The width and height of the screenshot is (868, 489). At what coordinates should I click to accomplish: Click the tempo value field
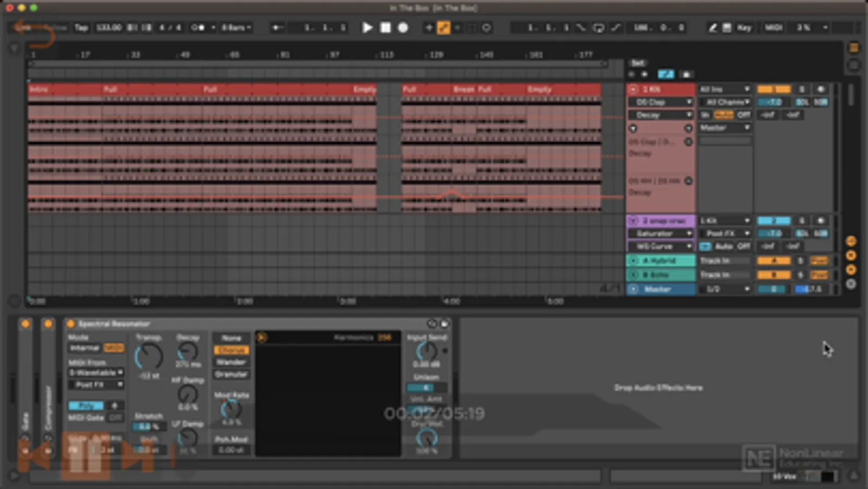point(109,28)
